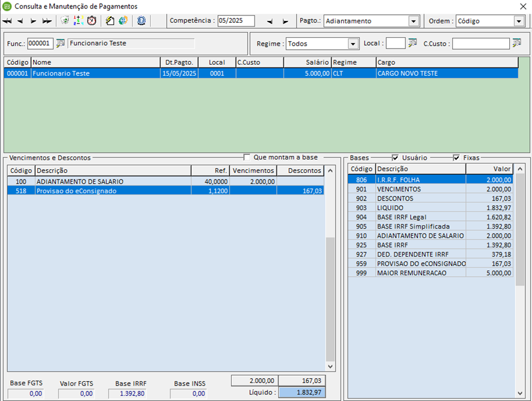Click the recycle document toolbar icon
This screenshot has width=532, height=401.
click(64, 20)
